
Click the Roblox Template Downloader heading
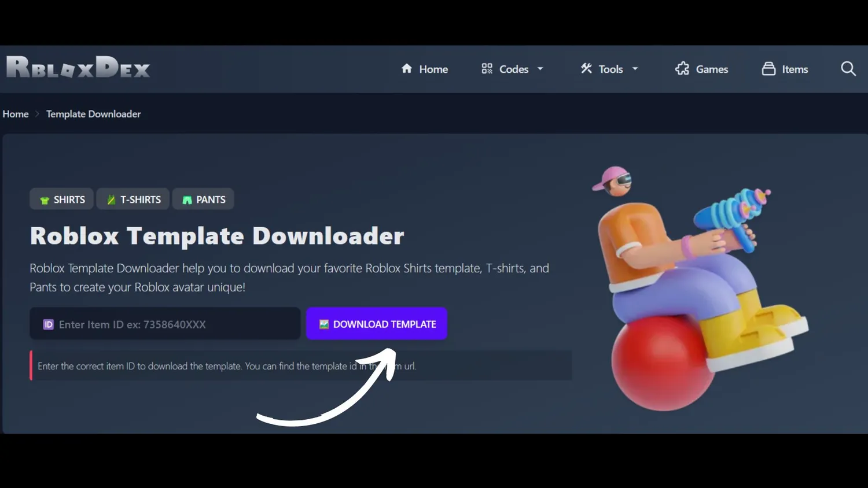coord(217,236)
